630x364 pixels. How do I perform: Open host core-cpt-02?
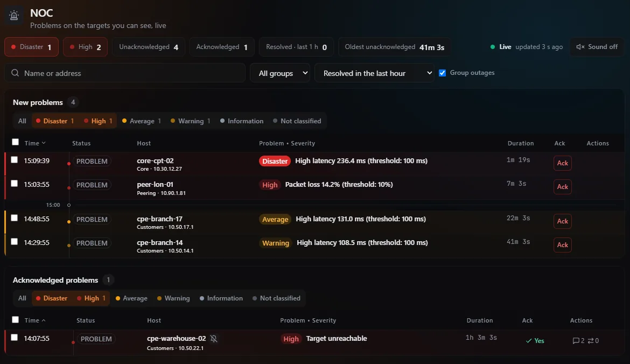coord(155,160)
